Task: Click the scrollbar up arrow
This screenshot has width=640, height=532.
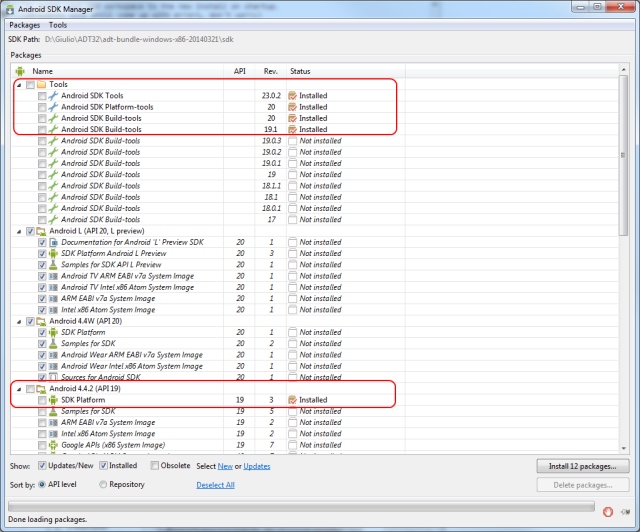Action: (x=623, y=70)
